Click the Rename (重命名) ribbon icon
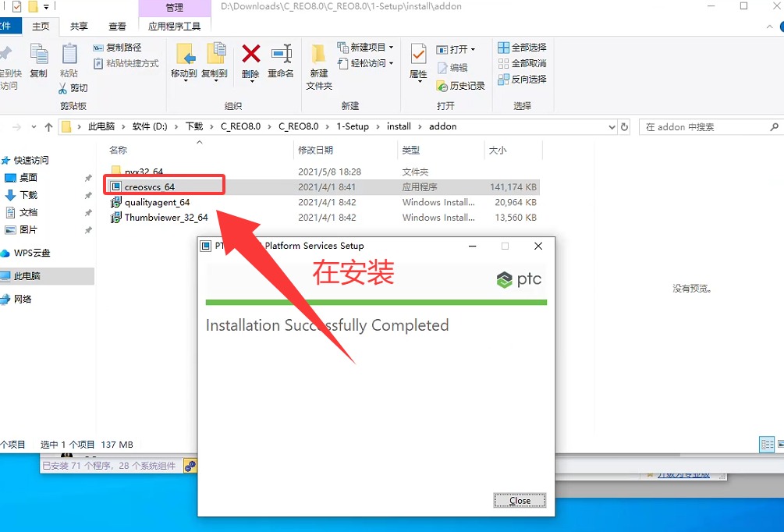 (281, 55)
